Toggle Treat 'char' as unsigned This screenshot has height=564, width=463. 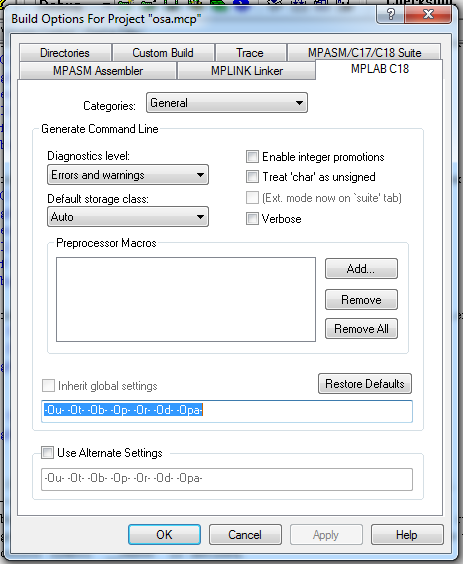pyautogui.click(x=252, y=177)
